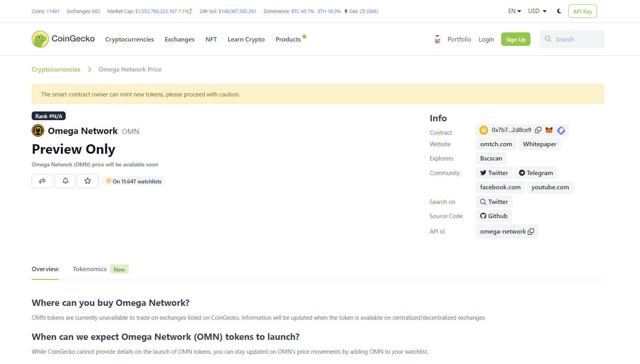Focus the Search input field
The height and width of the screenshot is (364, 640).
click(572, 39)
